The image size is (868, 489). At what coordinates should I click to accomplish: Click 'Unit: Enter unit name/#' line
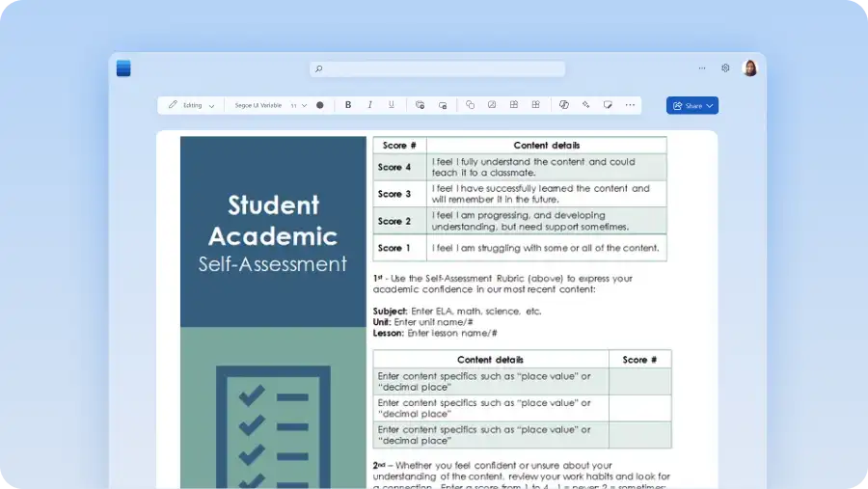tap(423, 322)
